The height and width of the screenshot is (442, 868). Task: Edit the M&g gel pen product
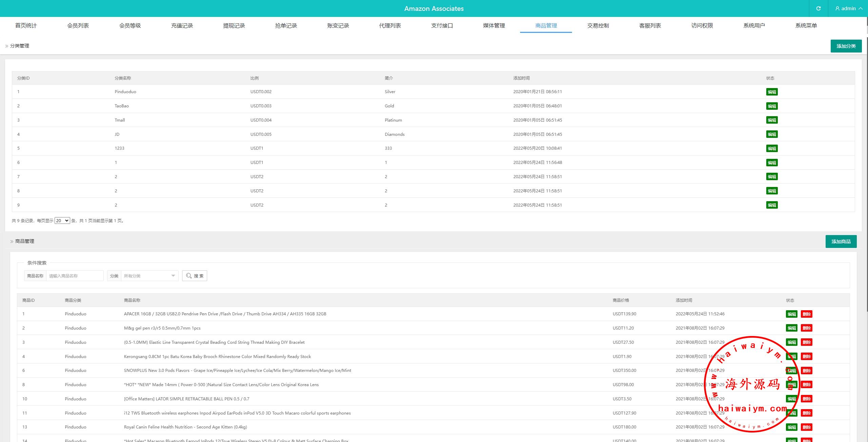[x=791, y=328]
